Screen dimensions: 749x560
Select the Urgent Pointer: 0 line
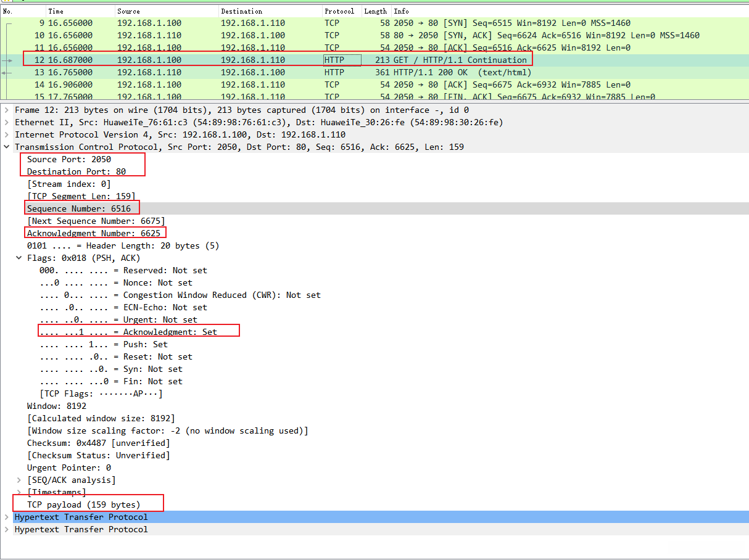(69, 467)
